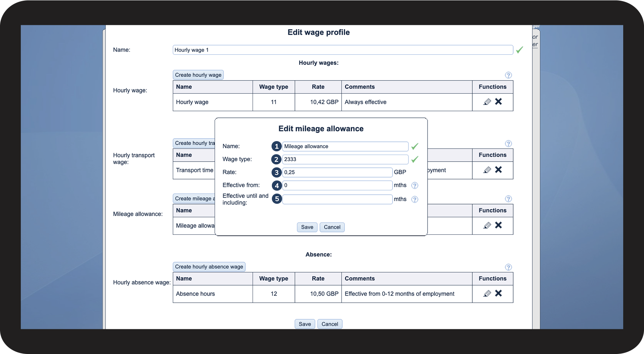
Task: Focus the Effective until and including field
Action: [x=337, y=199]
